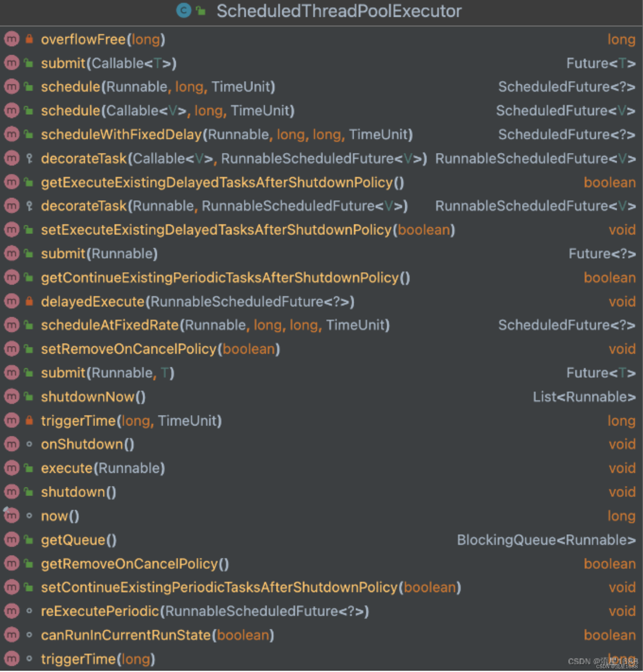Select the scheduleAtFixedRate method
Screen dimensions: 643x672
click(215, 325)
